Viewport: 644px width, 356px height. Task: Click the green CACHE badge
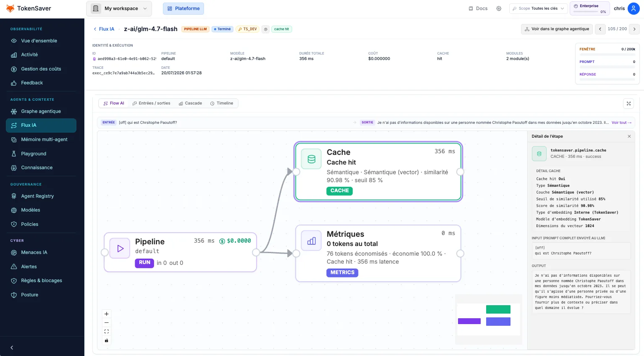[x=340, y=191]
